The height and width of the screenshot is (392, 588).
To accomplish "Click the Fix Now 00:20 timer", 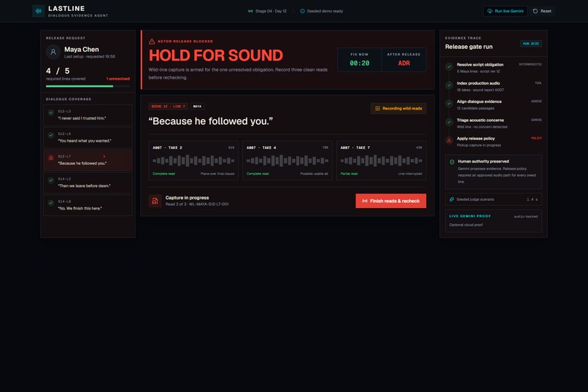I will tap(359, 60).
